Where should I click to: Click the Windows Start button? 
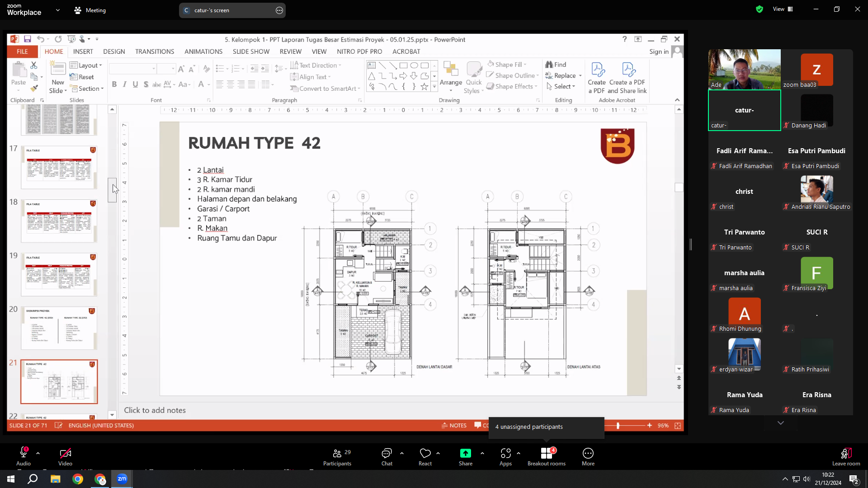[11, 479]
